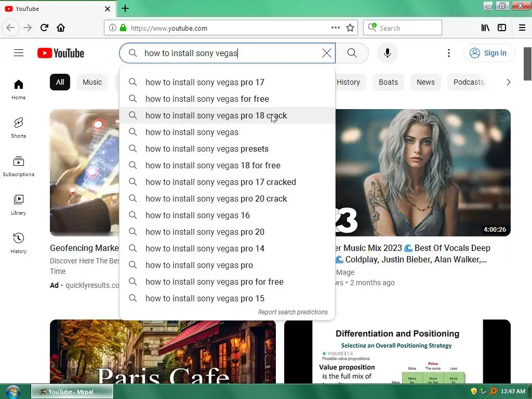
Task: Choose suggestion 'sony vegas presets'
Action: 228,149
